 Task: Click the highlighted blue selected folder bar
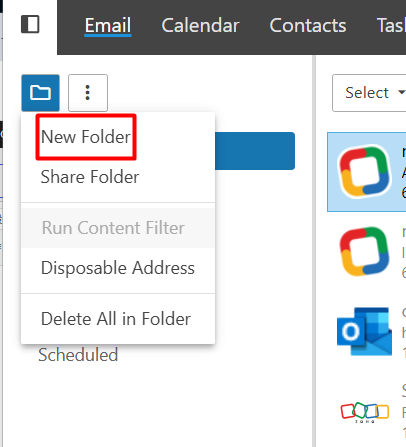point(255,151)
